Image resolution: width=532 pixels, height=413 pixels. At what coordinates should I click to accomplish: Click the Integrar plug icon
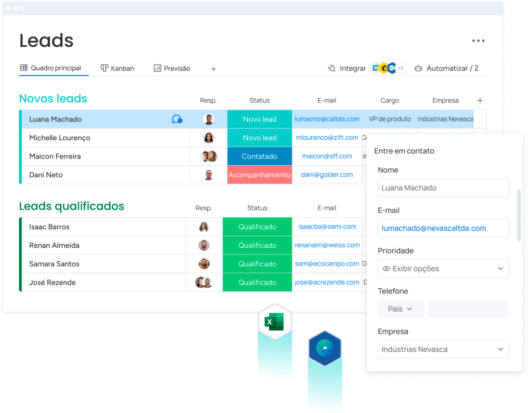click(331, 69)
